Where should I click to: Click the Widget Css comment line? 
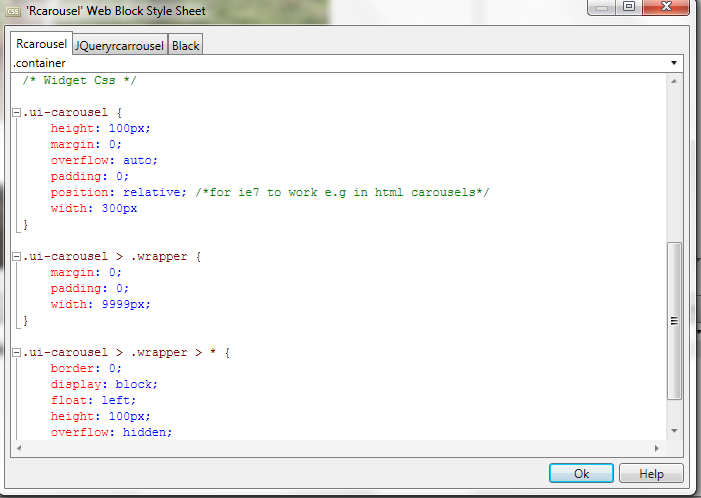pos(81,81)
